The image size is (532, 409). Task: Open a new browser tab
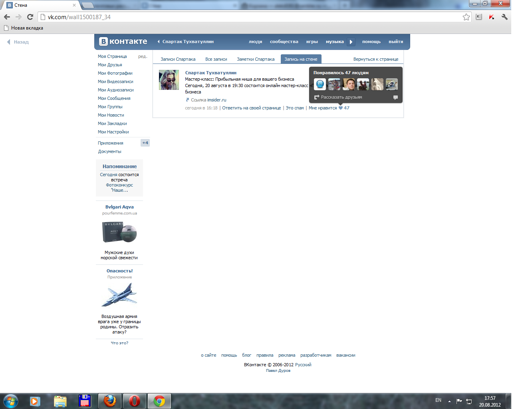88,5
